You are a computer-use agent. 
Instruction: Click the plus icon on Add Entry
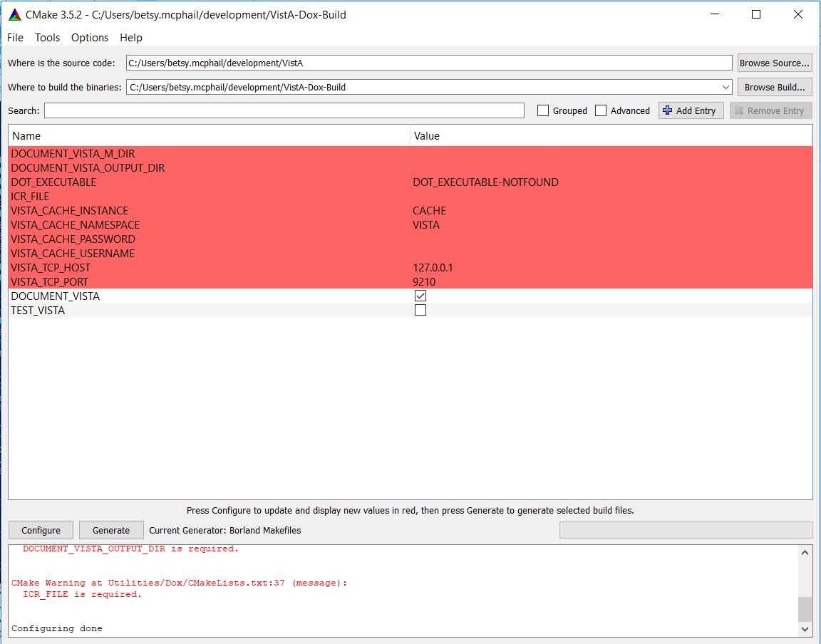(667, 110)
